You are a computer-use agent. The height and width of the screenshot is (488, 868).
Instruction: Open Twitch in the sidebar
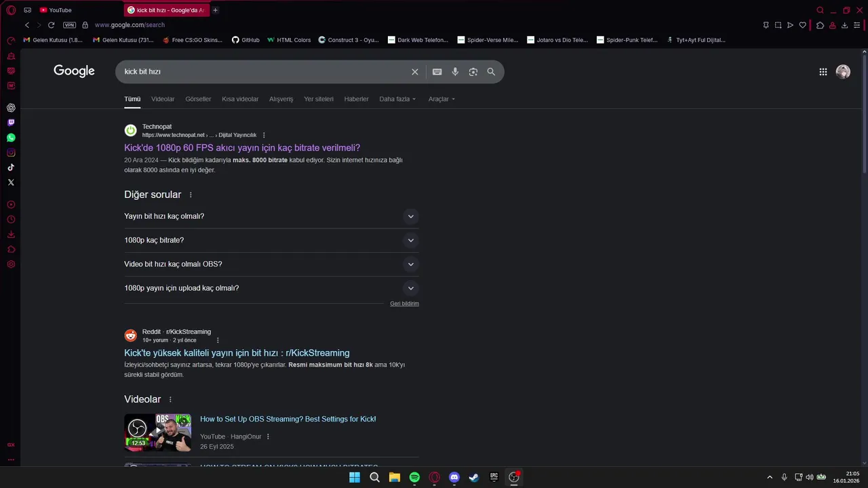pos(11,123)
